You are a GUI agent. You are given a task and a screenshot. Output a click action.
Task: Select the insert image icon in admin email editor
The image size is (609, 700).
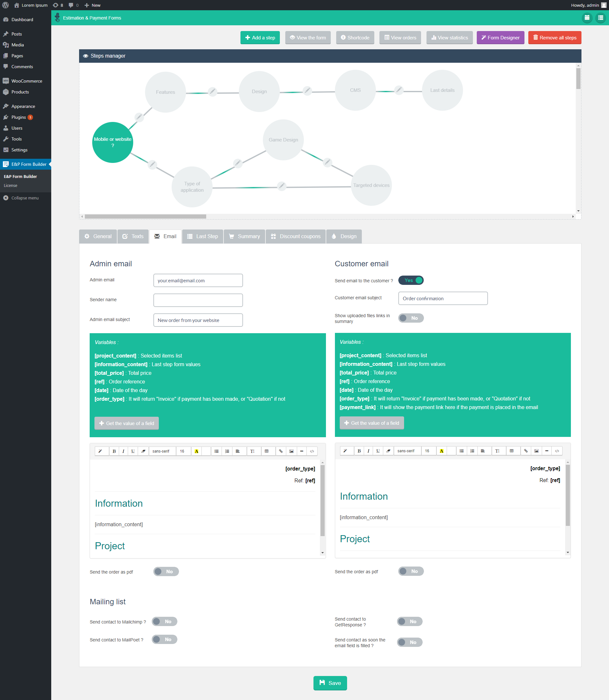click(291, 451)
